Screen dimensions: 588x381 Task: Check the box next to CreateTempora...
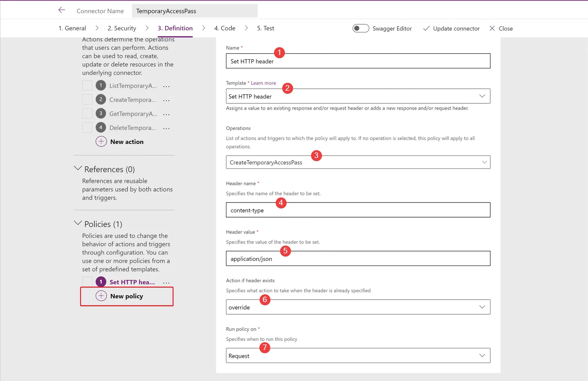(x=87, y=100)
